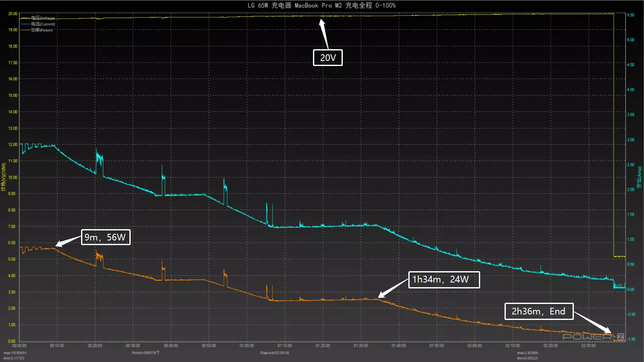This screenshot has height=362, width=644.
Task: Click the '安培(Amp)' right axis title
Action: (x=639, y=177)
